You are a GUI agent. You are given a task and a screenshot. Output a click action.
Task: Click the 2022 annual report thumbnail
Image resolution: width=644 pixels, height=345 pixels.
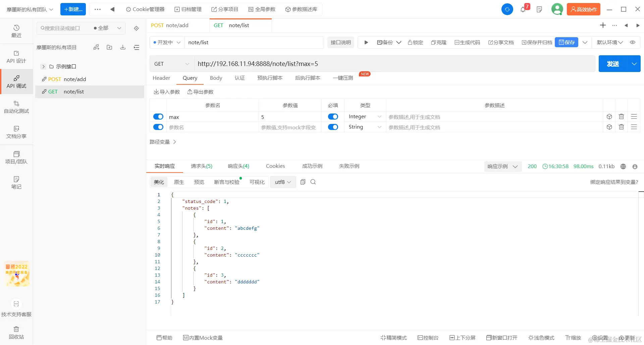point(17,274)
